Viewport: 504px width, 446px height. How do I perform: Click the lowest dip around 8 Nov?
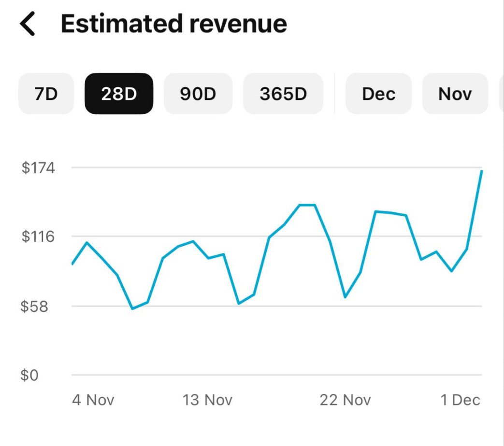click(x=133, y=308)
